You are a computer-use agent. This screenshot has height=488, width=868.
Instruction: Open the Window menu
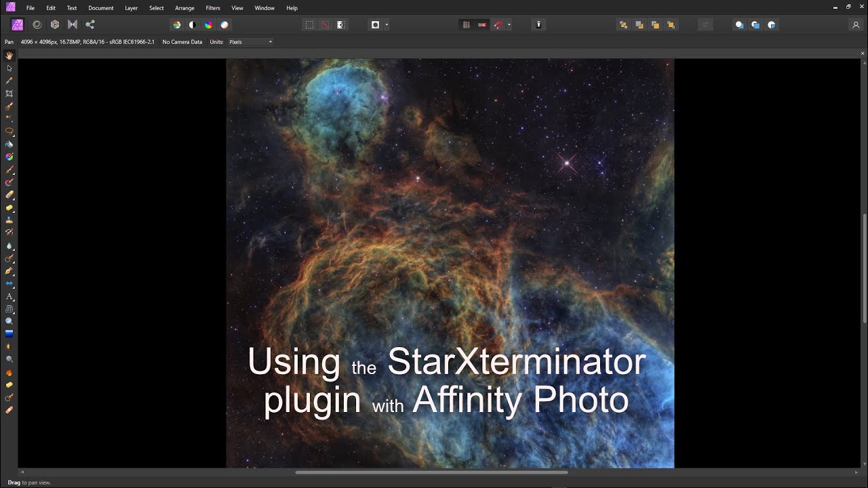click(264, 8)
